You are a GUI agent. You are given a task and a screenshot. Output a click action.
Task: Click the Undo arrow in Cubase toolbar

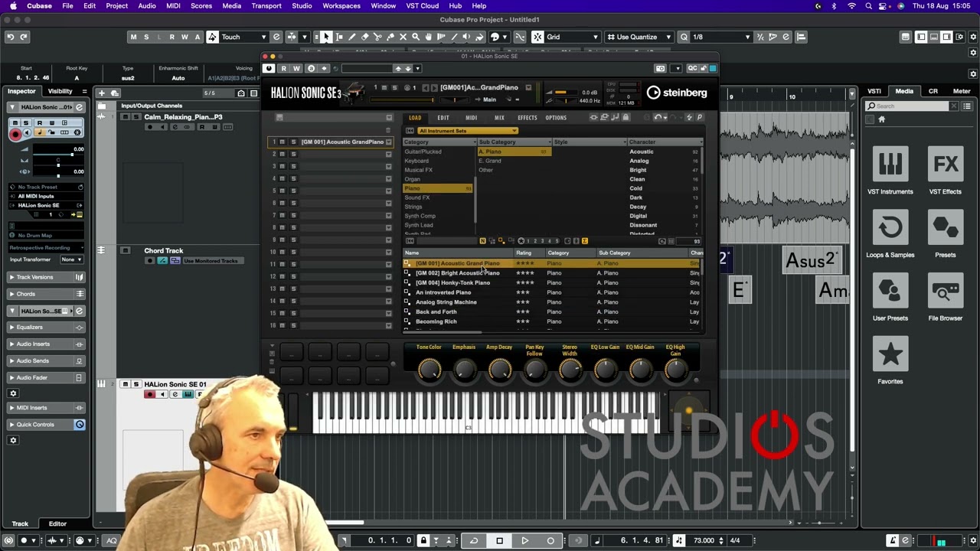click(11, 37)
